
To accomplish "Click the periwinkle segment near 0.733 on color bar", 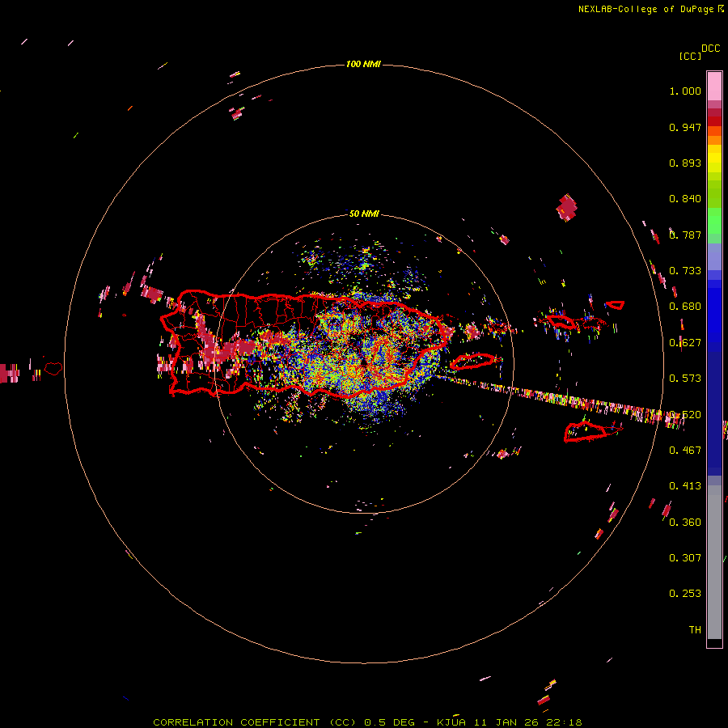I will 714,256.
